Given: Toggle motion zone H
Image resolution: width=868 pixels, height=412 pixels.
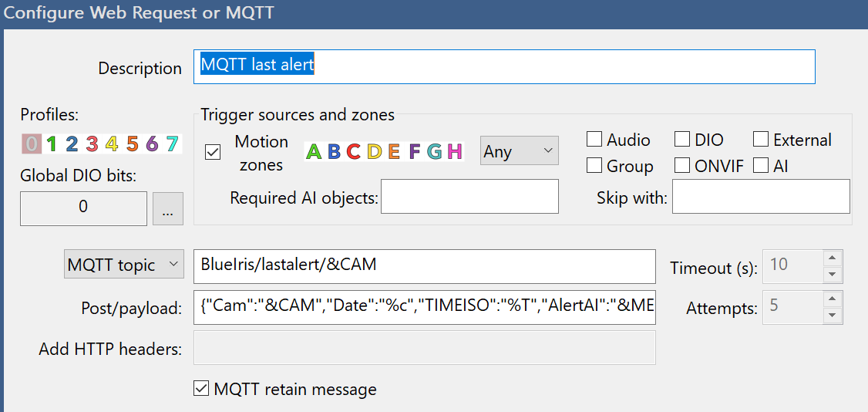Looking at the screenshot, I should click(x=455, y=151).
